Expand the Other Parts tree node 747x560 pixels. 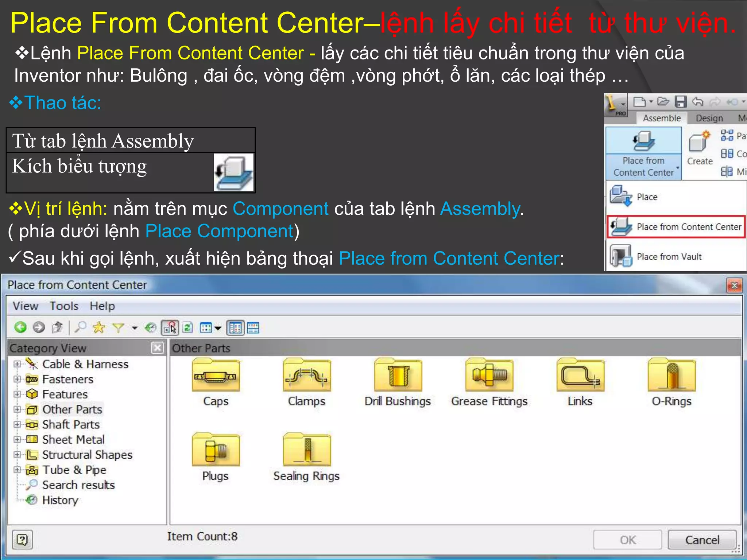[x=17, y=409]
